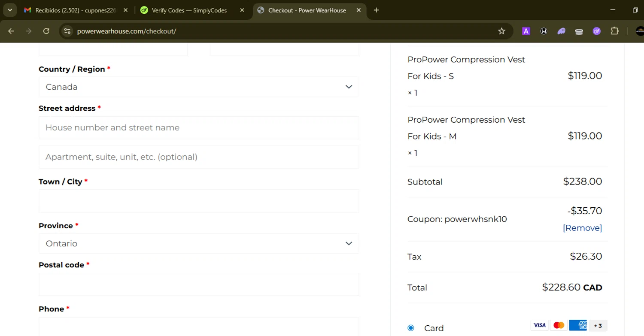Screen dimensions: 644x336
Task: Click the Mastercard icon
Action: 559,325
